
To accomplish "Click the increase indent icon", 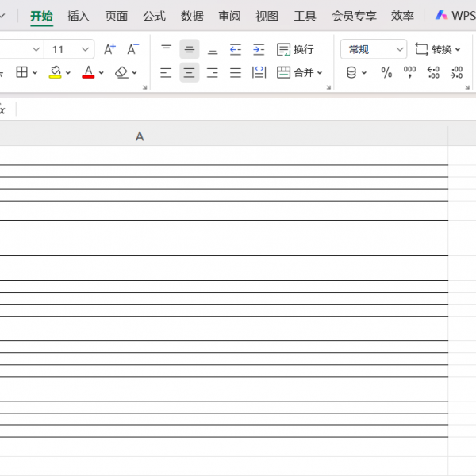I will pyautogui.click(x=259, y=49).
